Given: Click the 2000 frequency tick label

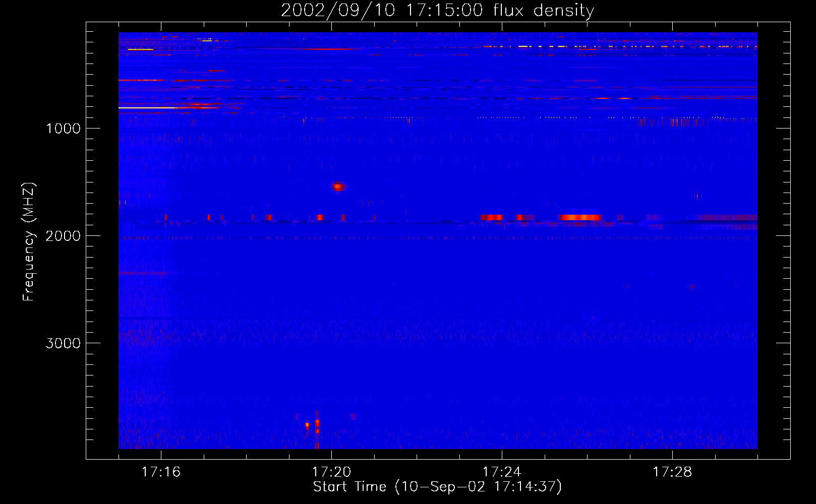Looking at the screenshot, I should (x=63, y=236).
